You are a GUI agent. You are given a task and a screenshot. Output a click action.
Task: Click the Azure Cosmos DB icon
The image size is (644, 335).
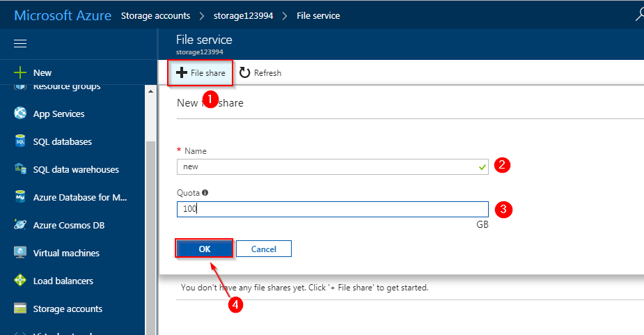(x=20, y=224)
